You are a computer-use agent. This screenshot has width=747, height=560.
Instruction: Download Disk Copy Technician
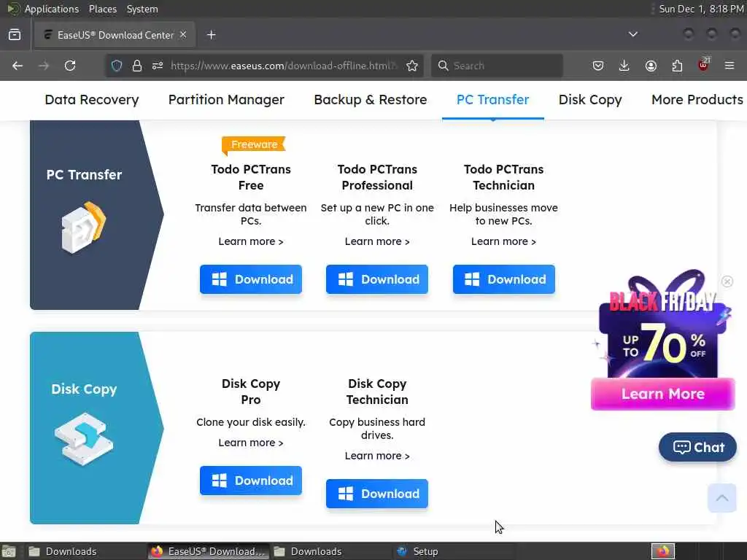tap(377, 494)
